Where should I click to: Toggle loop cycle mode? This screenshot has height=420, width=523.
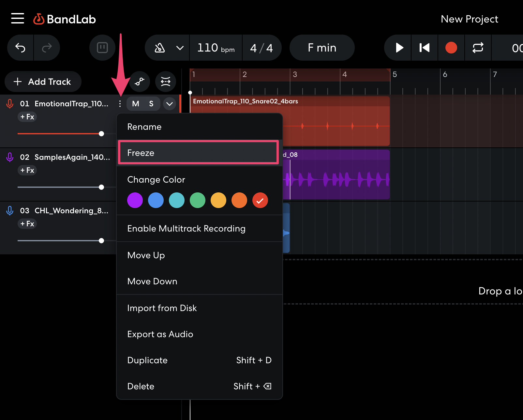click(478, 48)
